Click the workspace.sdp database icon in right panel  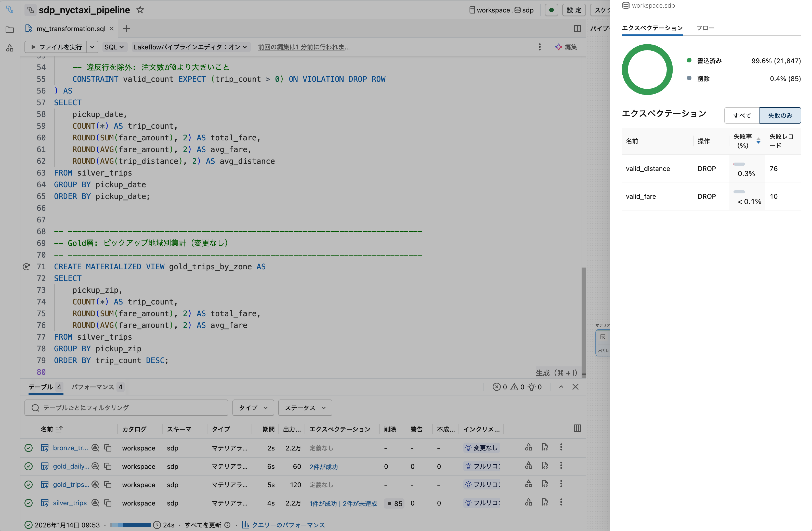click(625, 5)
